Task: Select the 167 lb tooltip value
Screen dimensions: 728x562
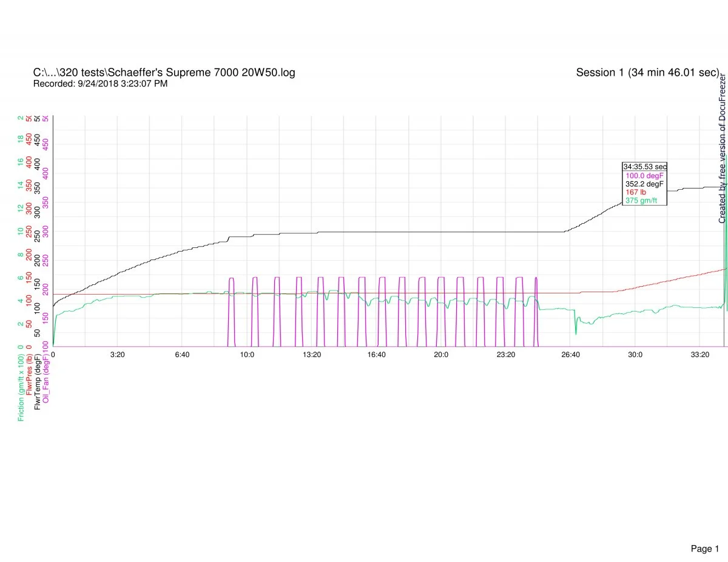Action: 636,192
